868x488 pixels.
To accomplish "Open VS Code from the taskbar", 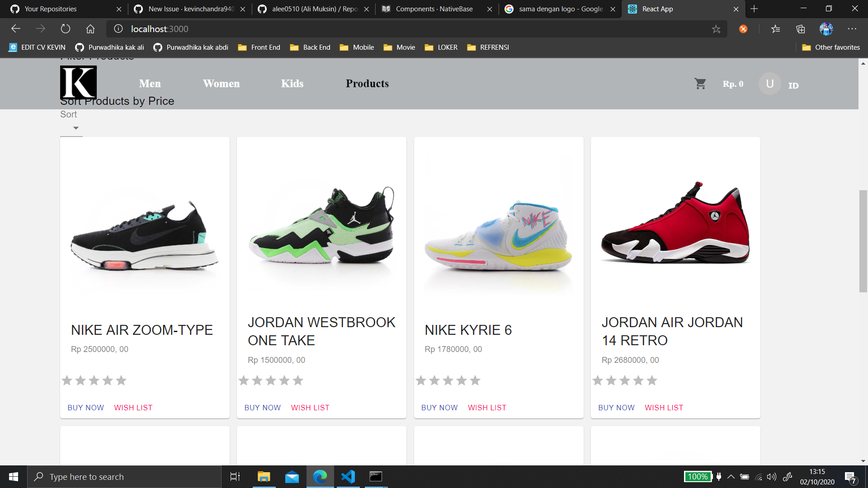I will 348,477.
